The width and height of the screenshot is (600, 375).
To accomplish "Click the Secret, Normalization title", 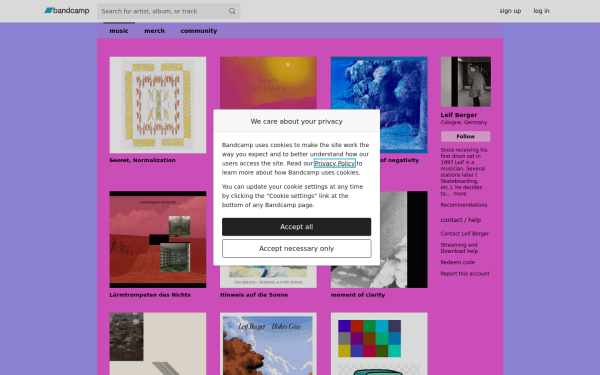I will coord(142,160).
